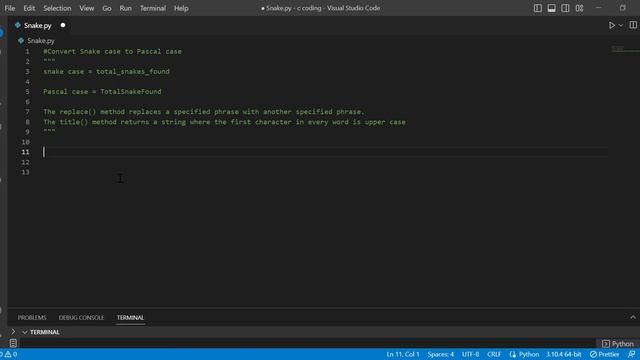Open the Terminal menu
The image size is (640, 360).
click(153, 8)
